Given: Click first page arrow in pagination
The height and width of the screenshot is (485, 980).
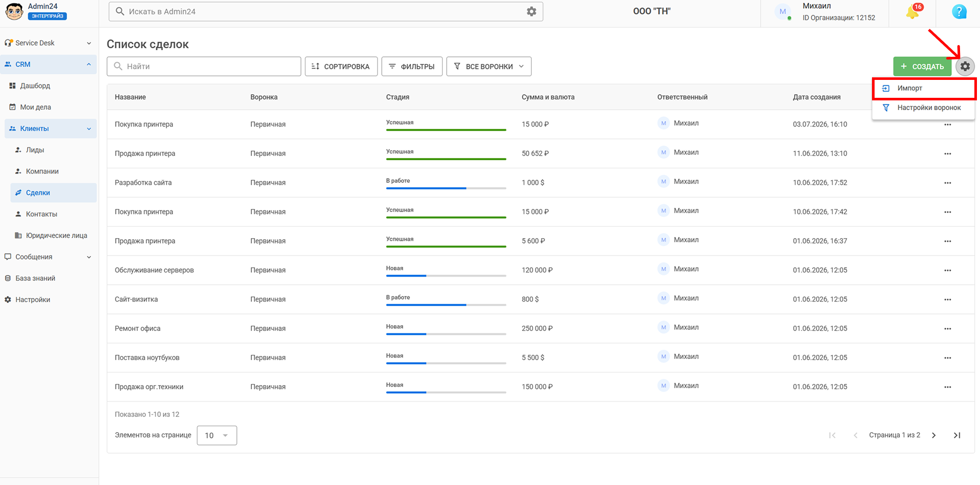Looking at the screenshot, I should coord(832,435).
